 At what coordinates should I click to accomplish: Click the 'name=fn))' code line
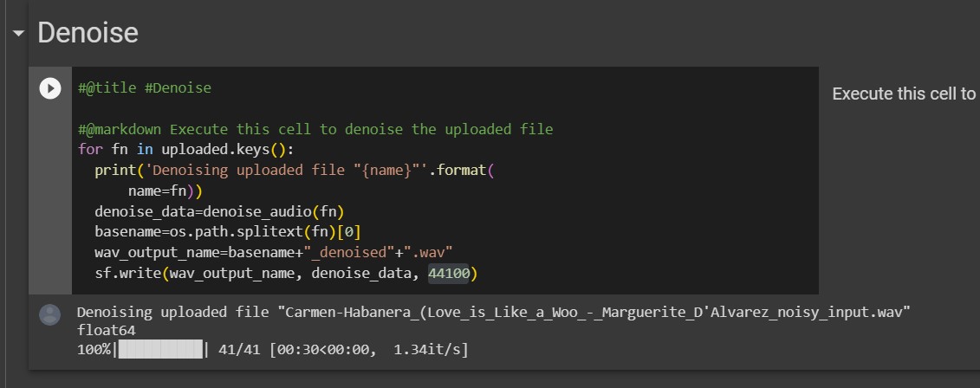(x=165, y=191)
